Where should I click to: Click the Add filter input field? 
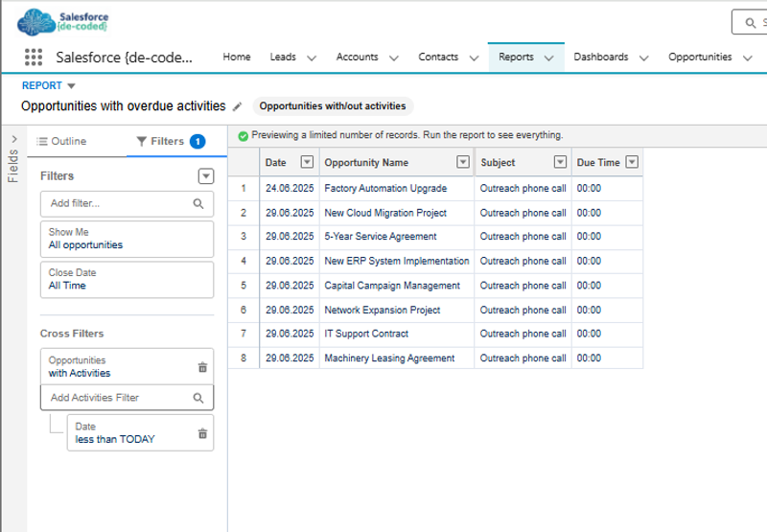coord(128,203)
